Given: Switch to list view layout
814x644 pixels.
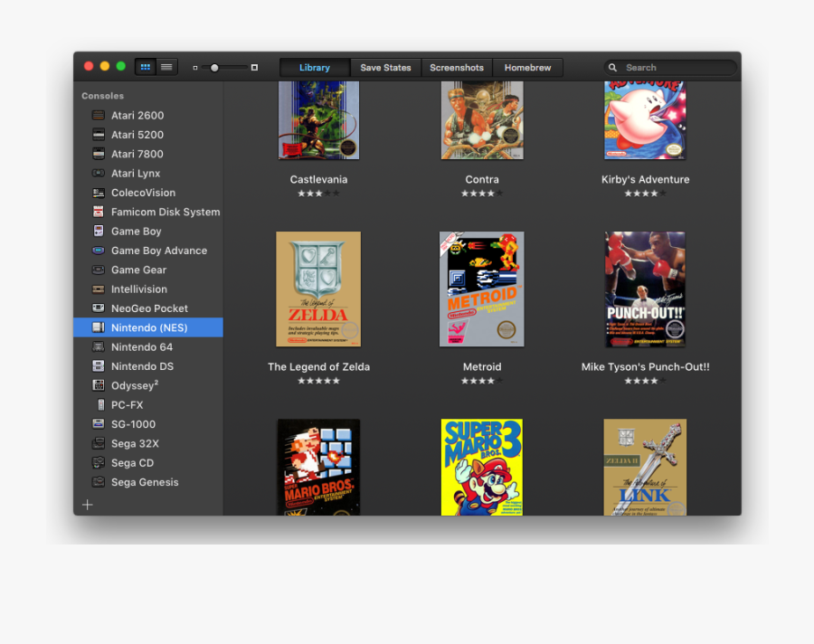Looking at the screenshot, I should 166,67.
